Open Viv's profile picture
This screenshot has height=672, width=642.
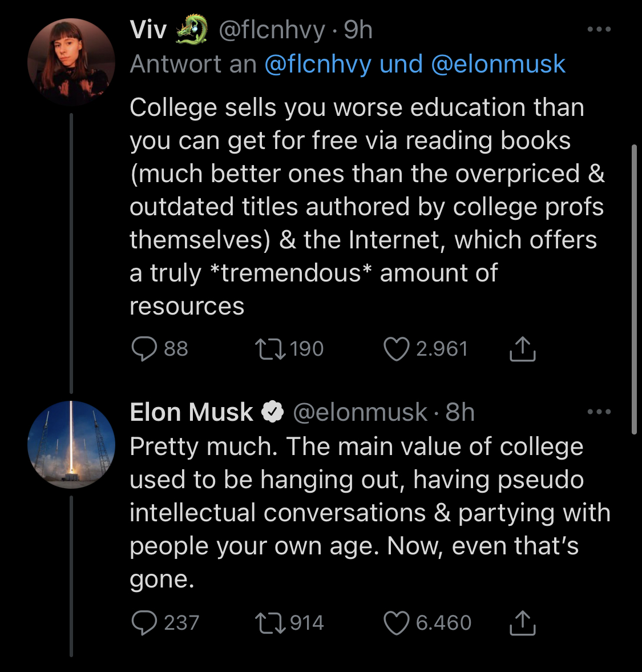(x=71, y=62)
